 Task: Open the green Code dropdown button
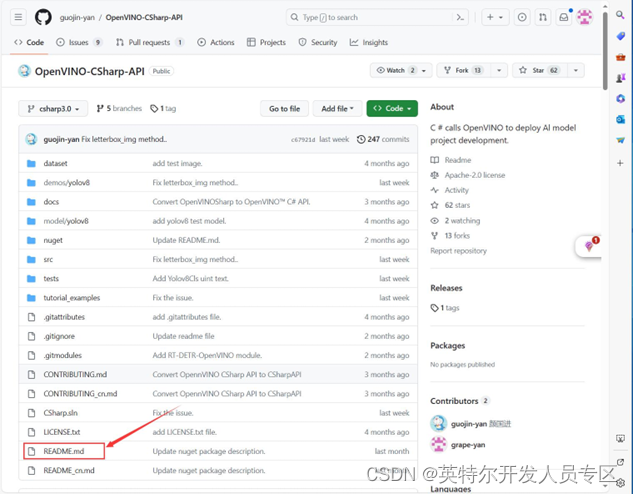tap(392, 109)
